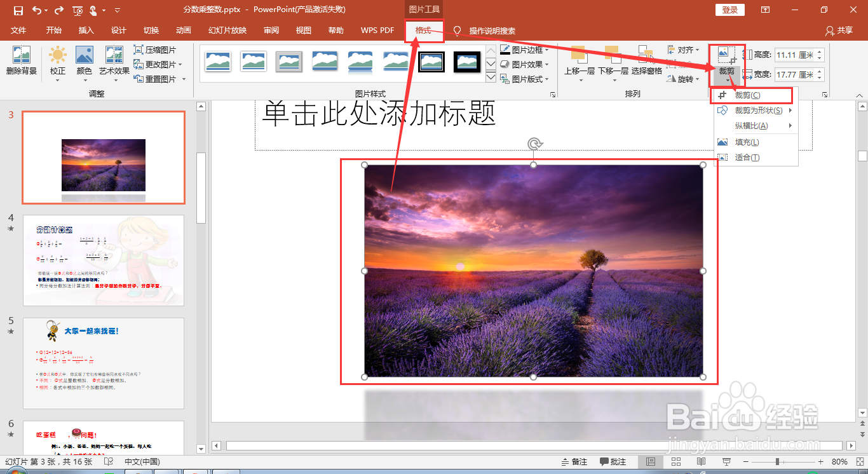This screenshot has width=868, height=474.
Task: Click the 高度 height input field
Action: pyautogui.click(x=794, y=55)
